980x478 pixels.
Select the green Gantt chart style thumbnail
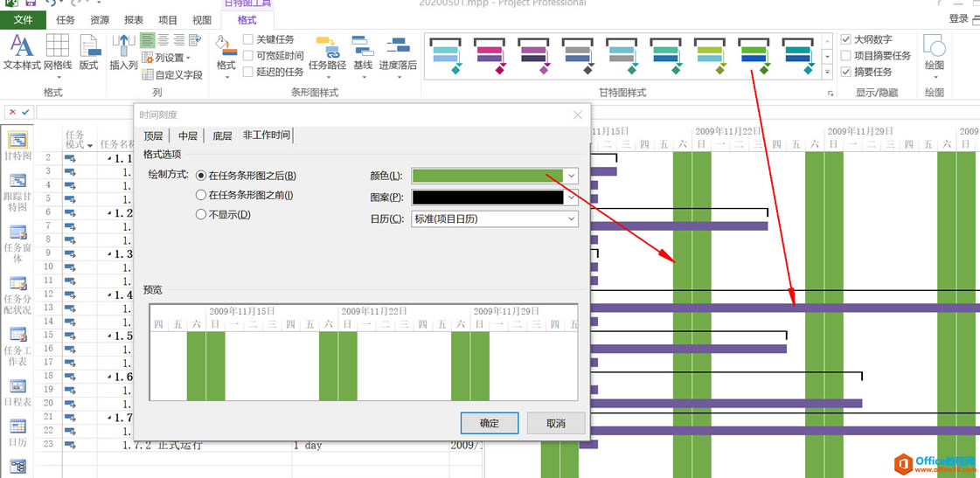point(753,56)
